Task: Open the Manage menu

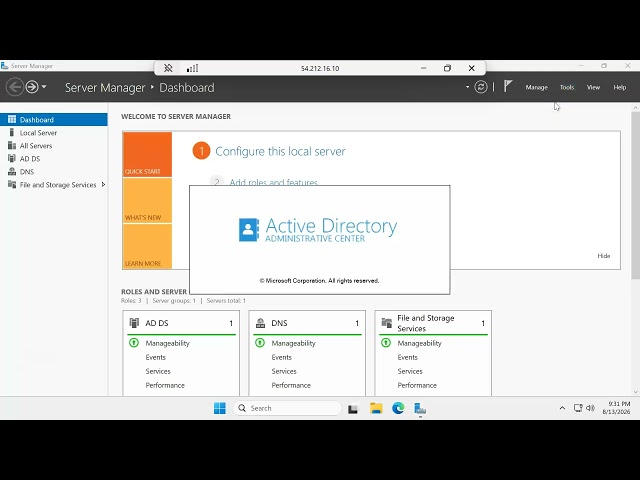Action: [536, 87]
